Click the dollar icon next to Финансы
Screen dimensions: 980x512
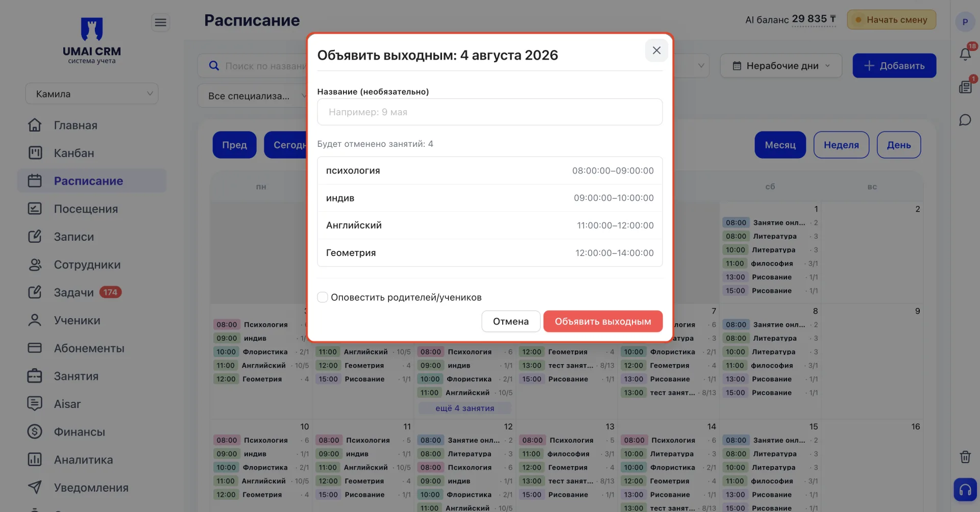tap(35, 431)
